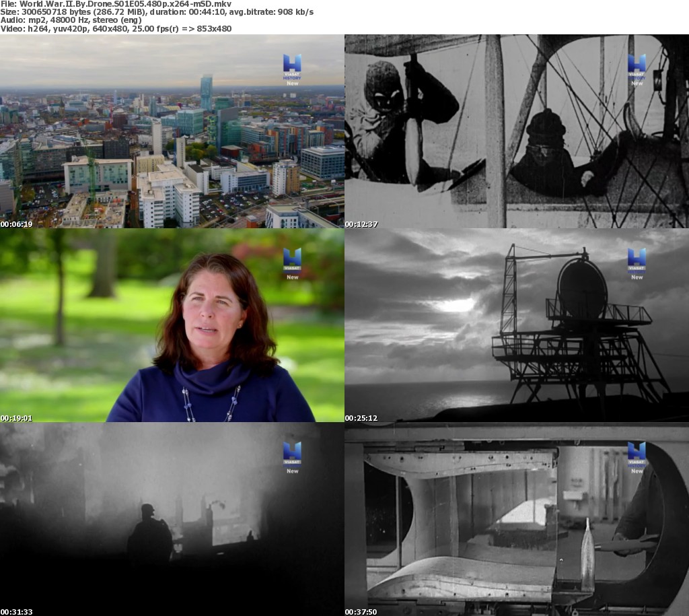The height and width of the screenshot is (616, 689).
Task: Select the woman in blue sweater thumbnail
Action: click(x=172, y=325)
